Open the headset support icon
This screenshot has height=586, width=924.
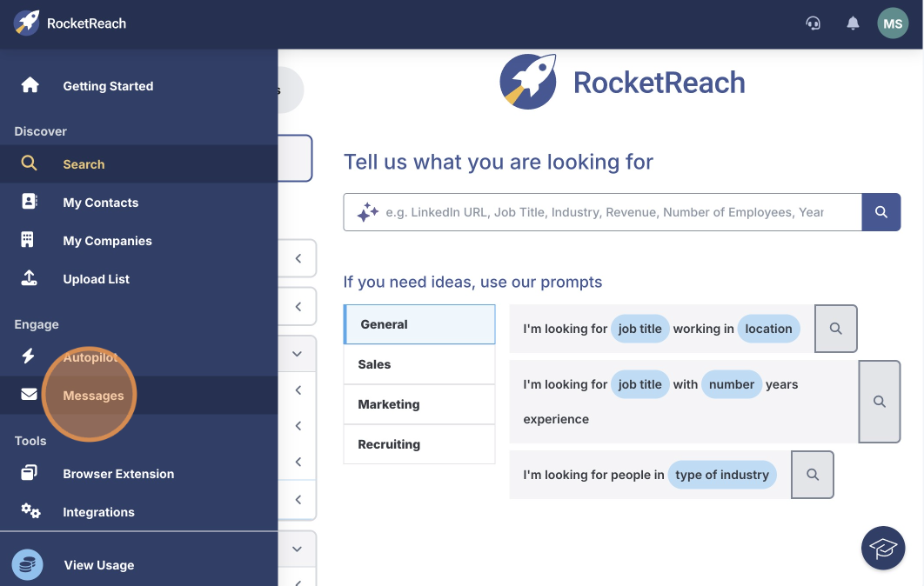click(x=814, y=23)
